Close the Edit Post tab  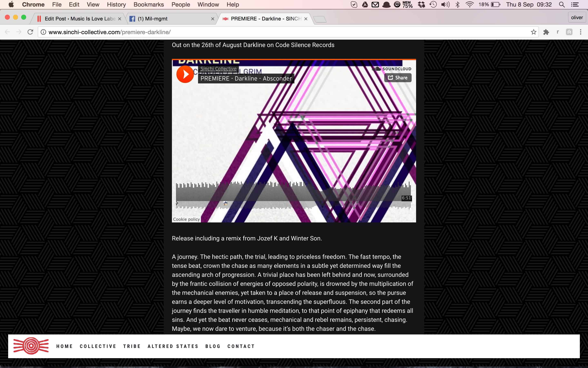pos(120,19)
